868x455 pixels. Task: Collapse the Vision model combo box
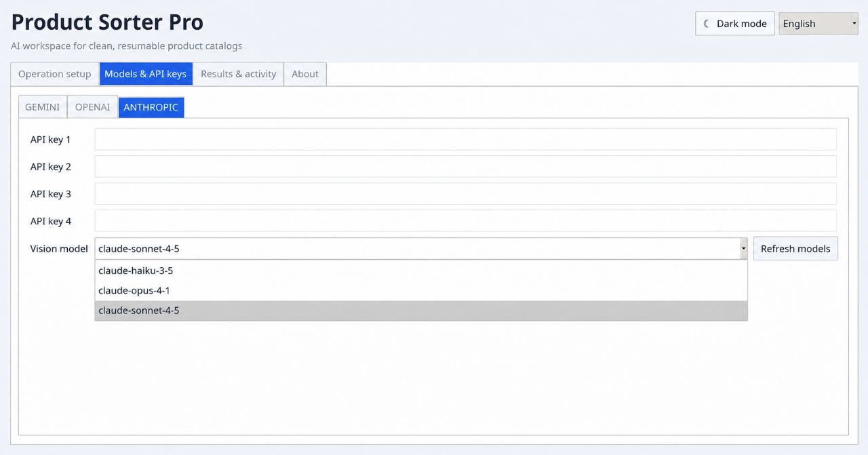[421, 248]
